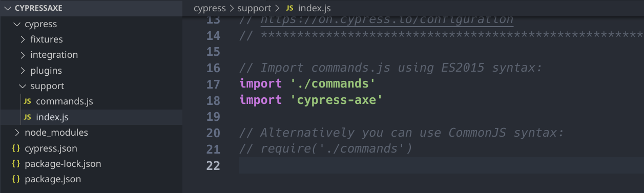Open package.json file

[x=53, y=179]
